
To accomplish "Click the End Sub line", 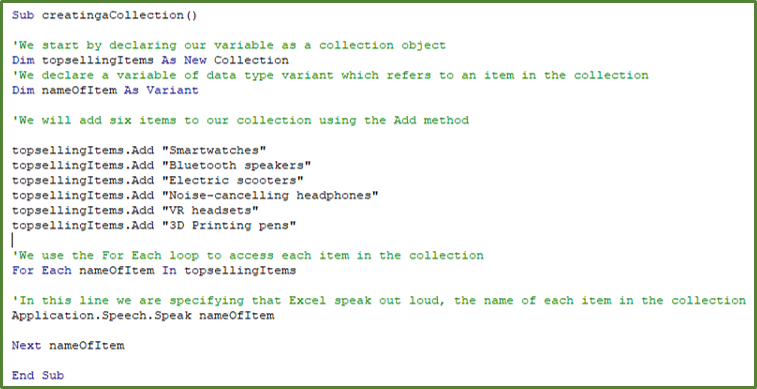I will pyautogui.click(x=38, y=375).
